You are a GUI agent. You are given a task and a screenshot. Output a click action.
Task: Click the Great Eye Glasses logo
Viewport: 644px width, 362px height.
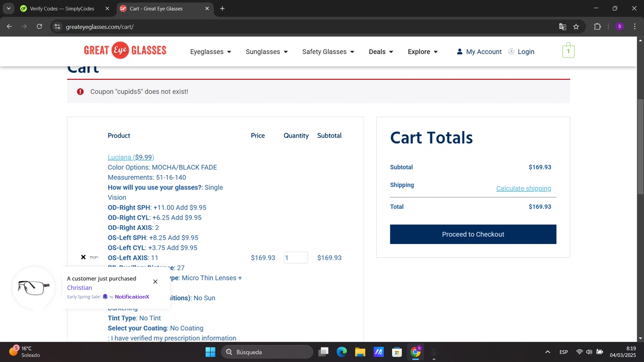(x=125, y=51)
